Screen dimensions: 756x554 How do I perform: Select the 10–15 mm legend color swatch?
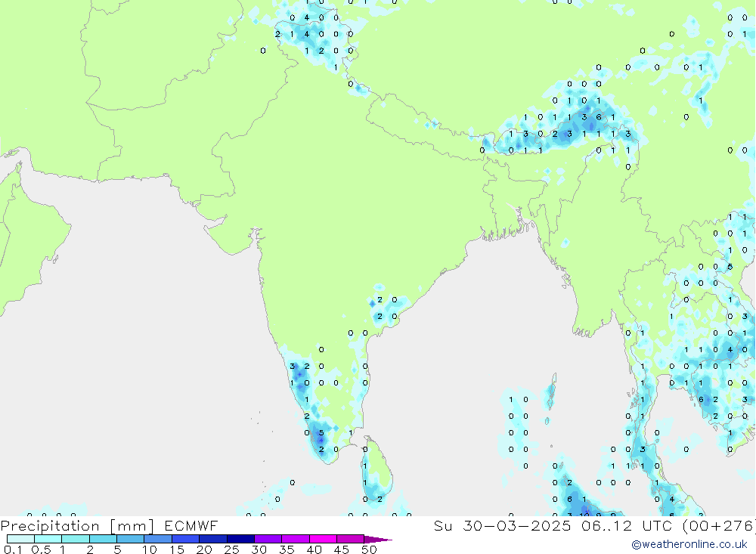(x=158, y=539)
